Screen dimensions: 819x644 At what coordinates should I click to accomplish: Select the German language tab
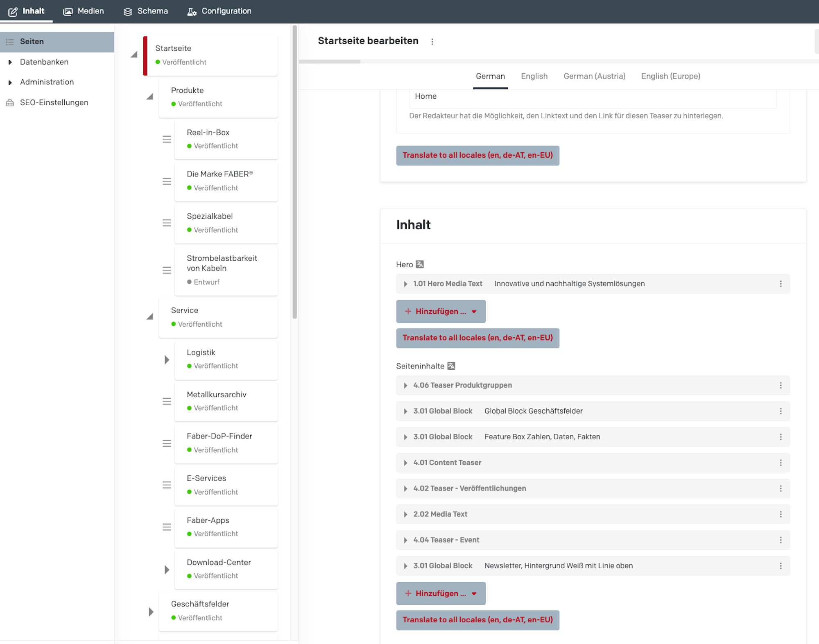[490, 76]
